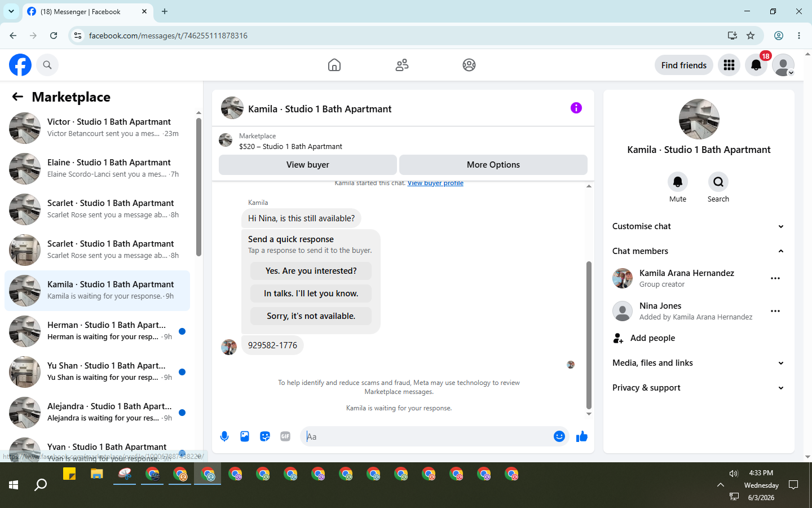Attach a photo using the image icon
The image size is (812, 508).
click(245, 436)
